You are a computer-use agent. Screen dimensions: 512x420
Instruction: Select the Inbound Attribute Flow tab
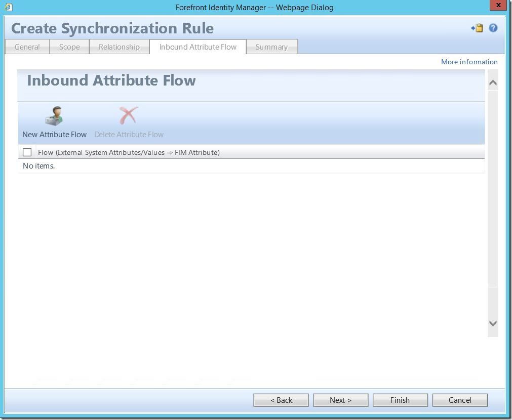[198, 47]
